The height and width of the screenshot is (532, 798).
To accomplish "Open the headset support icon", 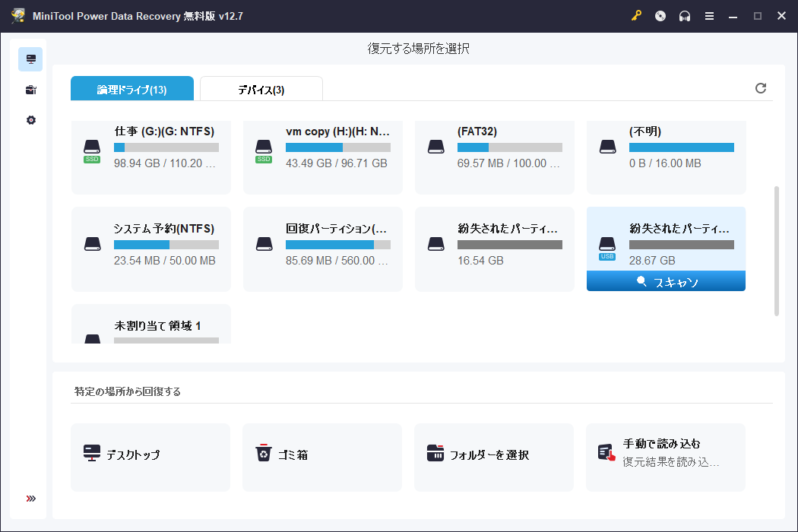I will click(x=685, y=15).
